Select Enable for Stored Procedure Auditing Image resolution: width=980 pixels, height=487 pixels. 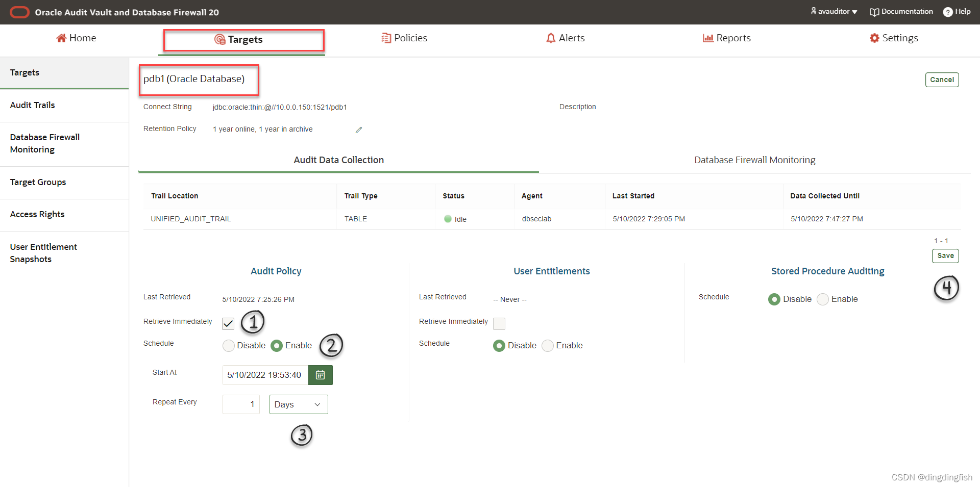tap(823, 299)
